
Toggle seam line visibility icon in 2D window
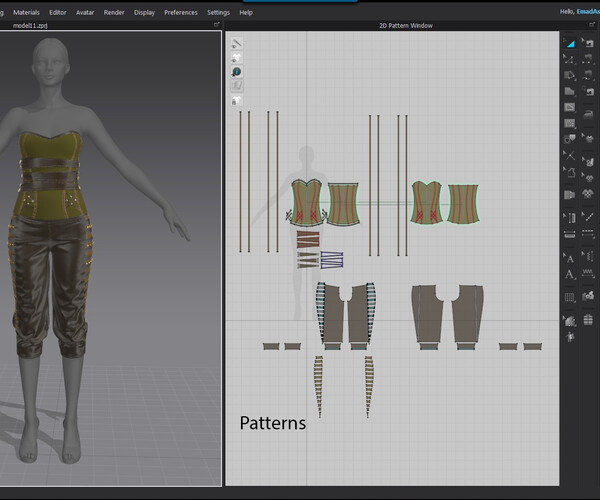pyautogui.click(x=237, y=43)
